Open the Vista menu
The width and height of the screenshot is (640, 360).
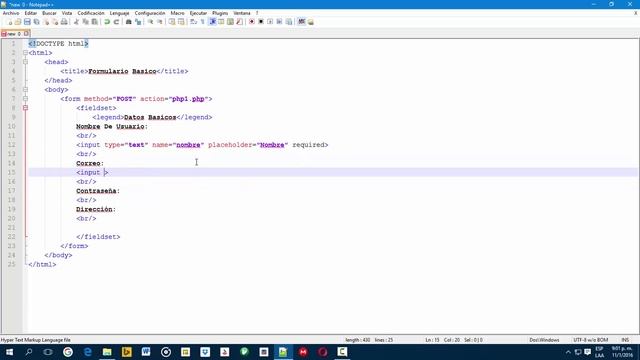tap(67, 13)
